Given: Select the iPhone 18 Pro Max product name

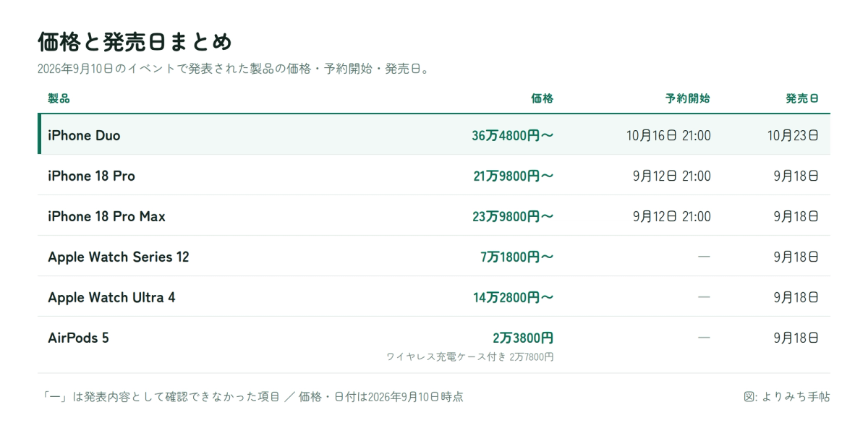Looking at the screenshot, I should click(106, 216).
